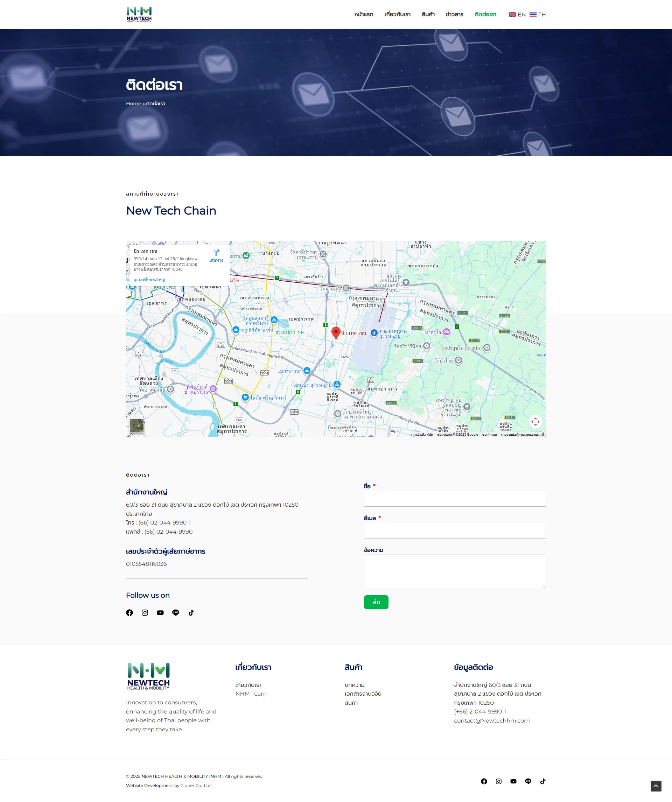Click the Home breadcrumb link
The height and width of the screenshot is (802, 672).
click(133, 104)
